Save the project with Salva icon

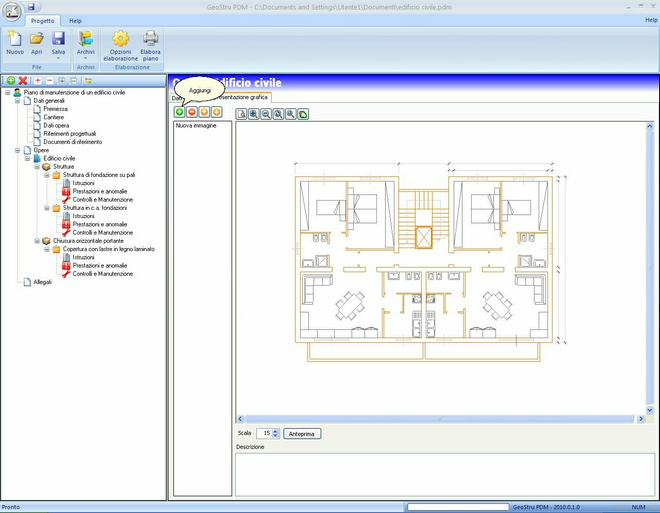pos(59,39)
